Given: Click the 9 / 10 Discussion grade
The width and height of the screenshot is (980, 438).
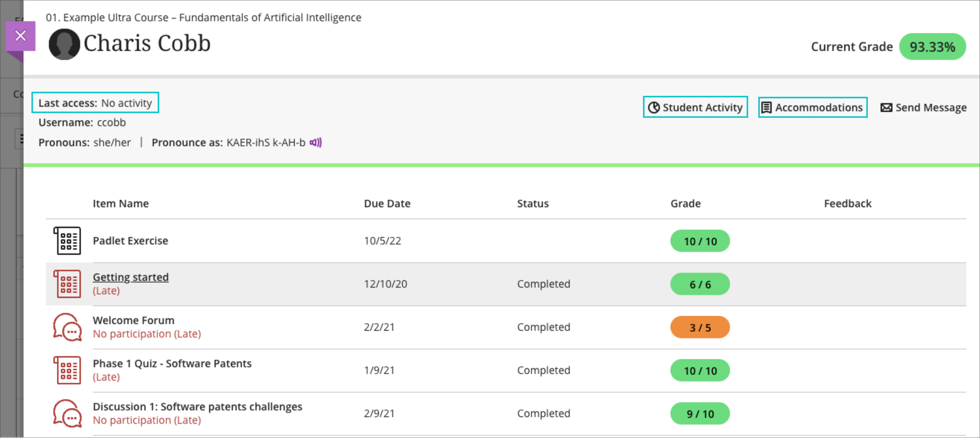Looking at the screenshot, I should tap(700, 413).
